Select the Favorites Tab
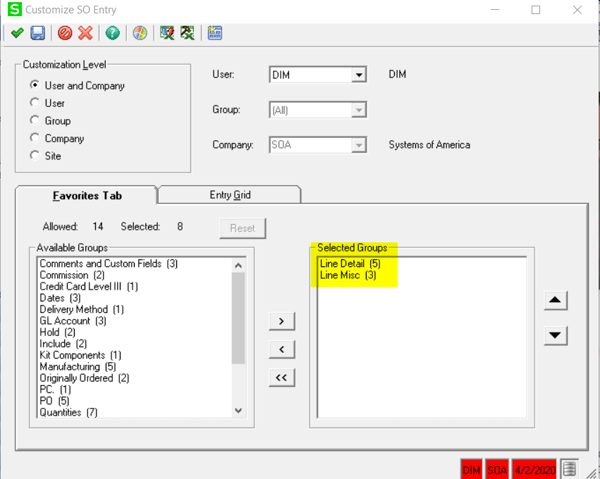Viewport: 600px width, 479px height. point(86,194)
